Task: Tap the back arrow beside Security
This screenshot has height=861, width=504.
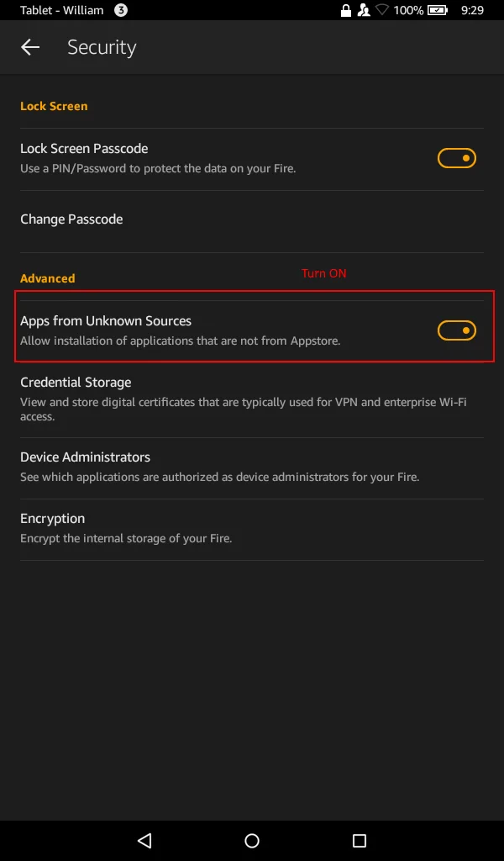Action: [30, 47]
